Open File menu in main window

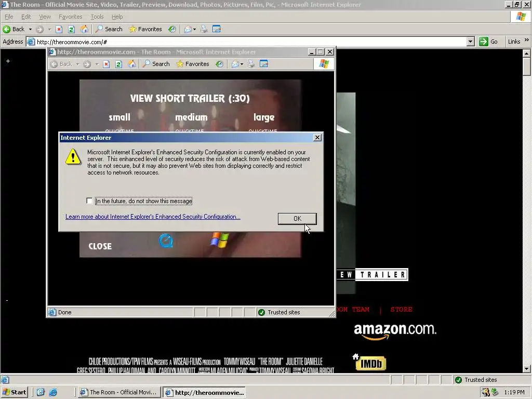click(9, 17)
